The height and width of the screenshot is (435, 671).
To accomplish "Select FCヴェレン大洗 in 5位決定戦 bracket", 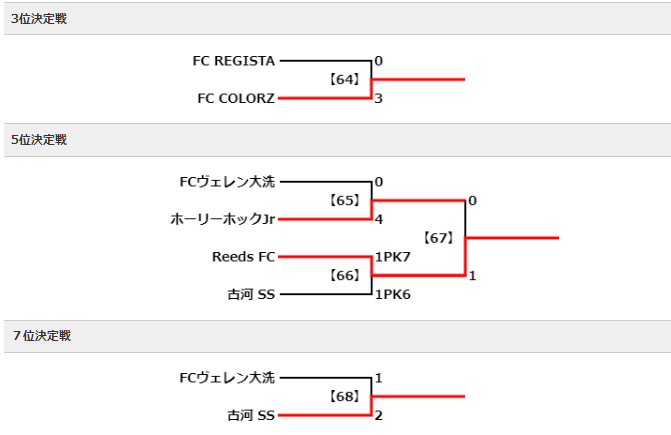I will 227,182.
